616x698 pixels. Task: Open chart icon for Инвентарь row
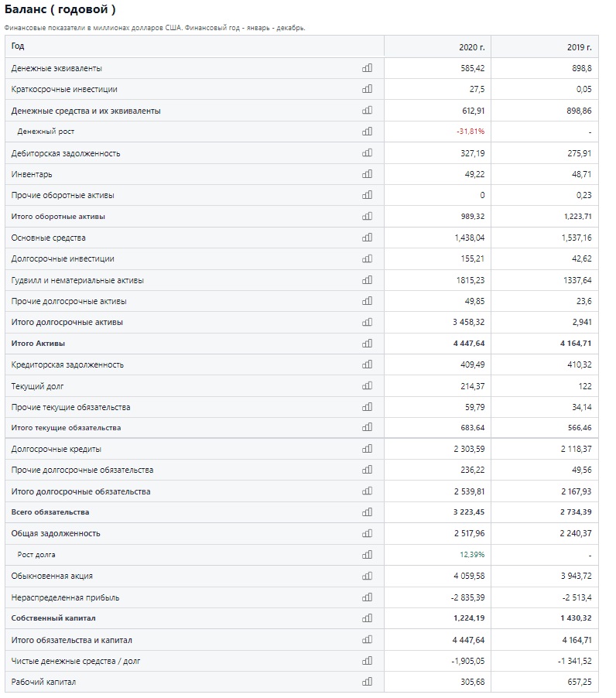click(x=367, y=173)
